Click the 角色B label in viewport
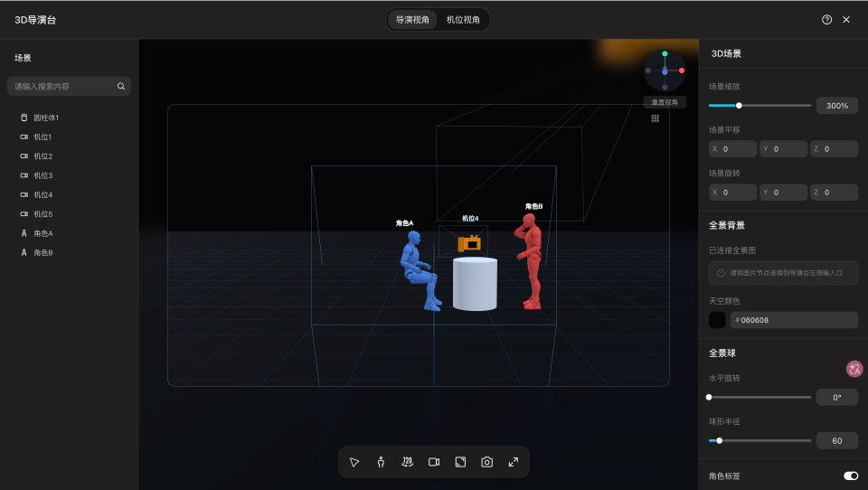Screen dimensions: 868x490 point(533,206)
